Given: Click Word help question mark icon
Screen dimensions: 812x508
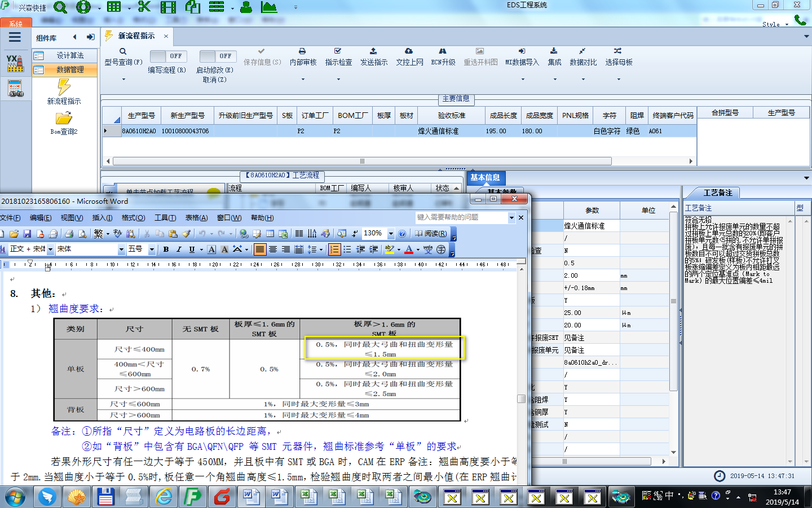Looking at the screenshot, I should tap(402, 234).
